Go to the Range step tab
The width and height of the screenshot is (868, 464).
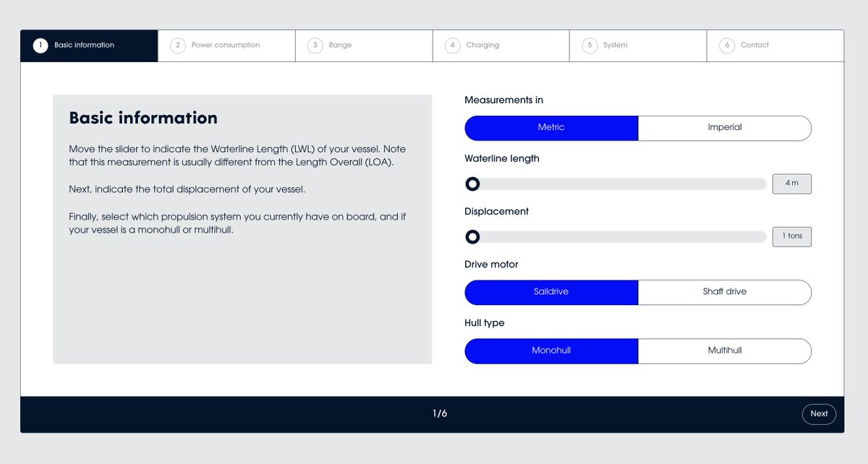tap(364, 46)
